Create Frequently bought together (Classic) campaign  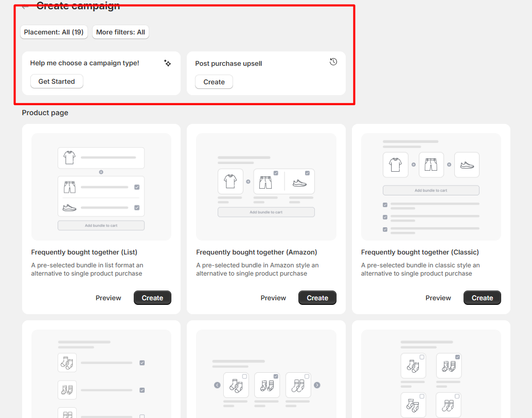(x=482, y=298)
